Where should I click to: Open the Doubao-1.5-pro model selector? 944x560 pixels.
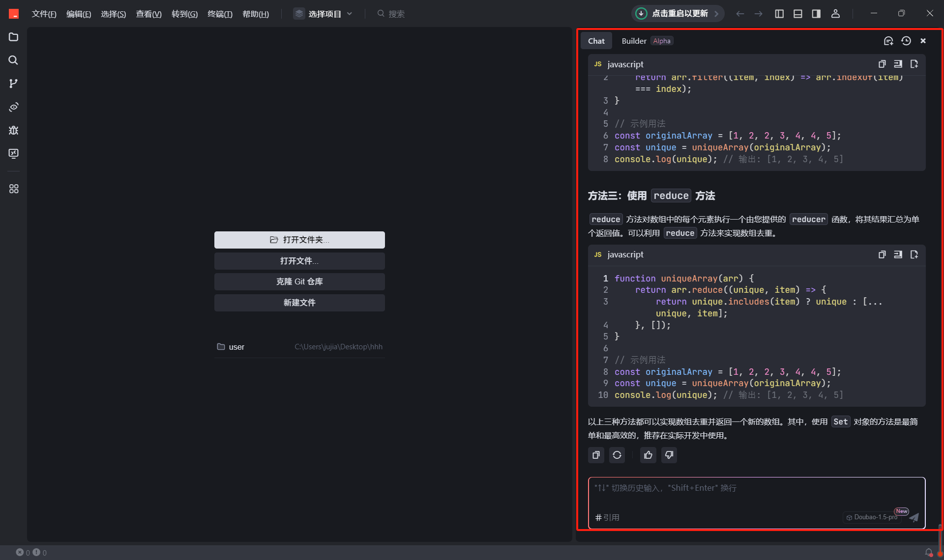click(x=872, y=517)
